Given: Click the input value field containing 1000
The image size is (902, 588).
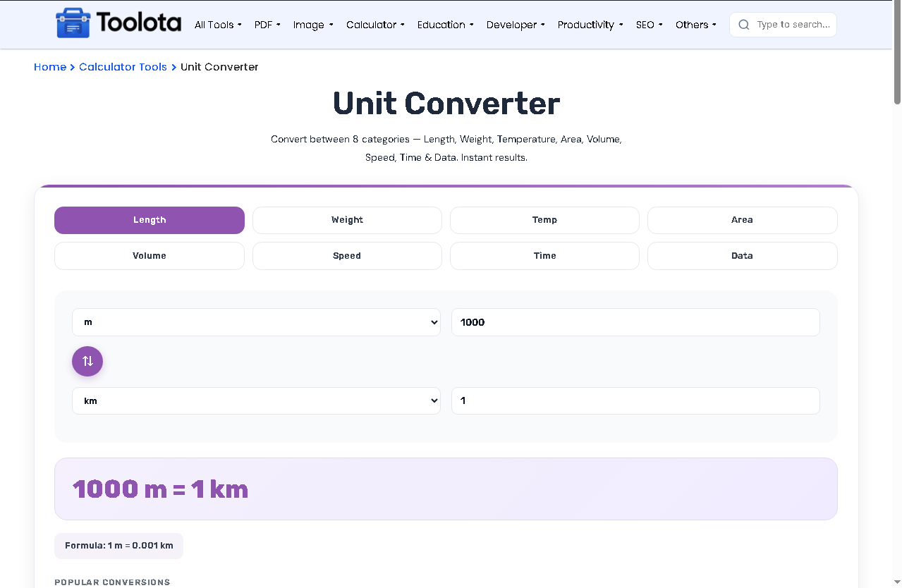Looking at the screenshot, I should pos(635,322).
